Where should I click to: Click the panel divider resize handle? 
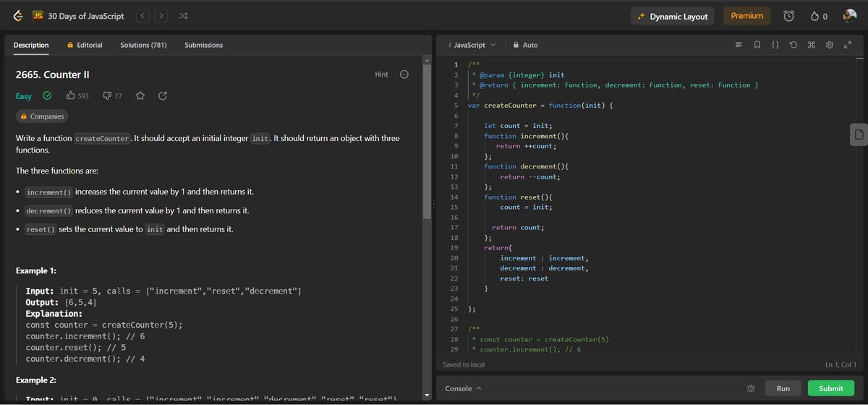click(433, 205)
